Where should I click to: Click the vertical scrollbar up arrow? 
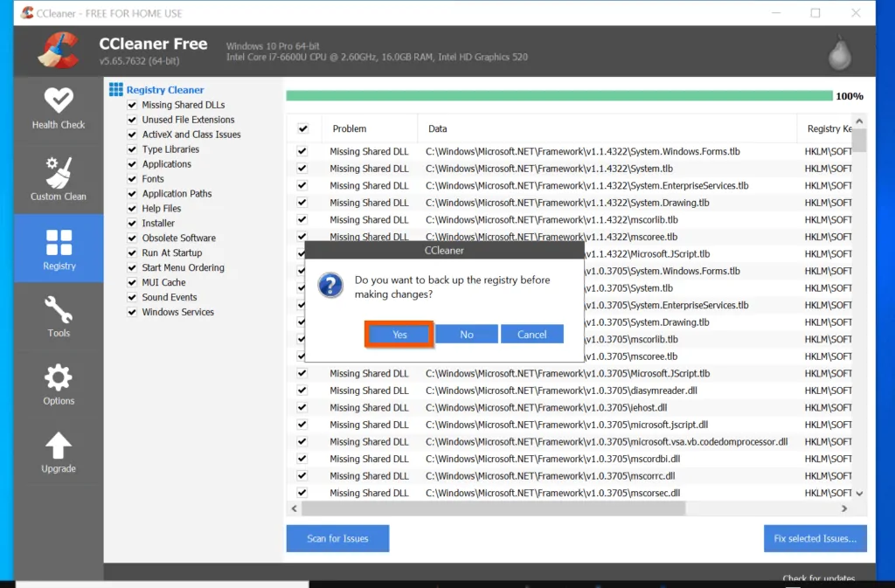[859, 121]
